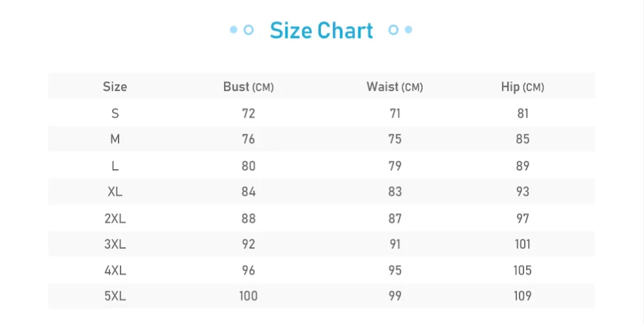Select the Bust (CM) column header
The image size is (644, 324).
click(x=248, y=87)
